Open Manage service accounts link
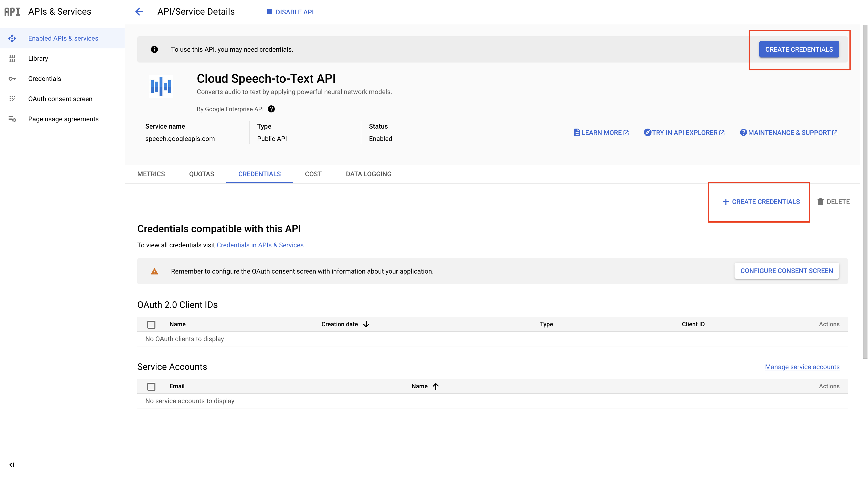868x477 pixels. click(x=802, y=367)
